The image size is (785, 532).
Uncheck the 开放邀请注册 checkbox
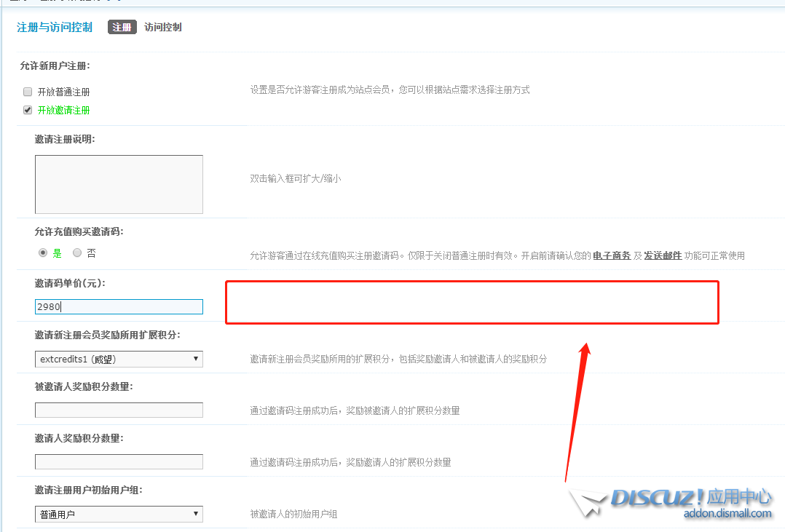coord(28,111)
